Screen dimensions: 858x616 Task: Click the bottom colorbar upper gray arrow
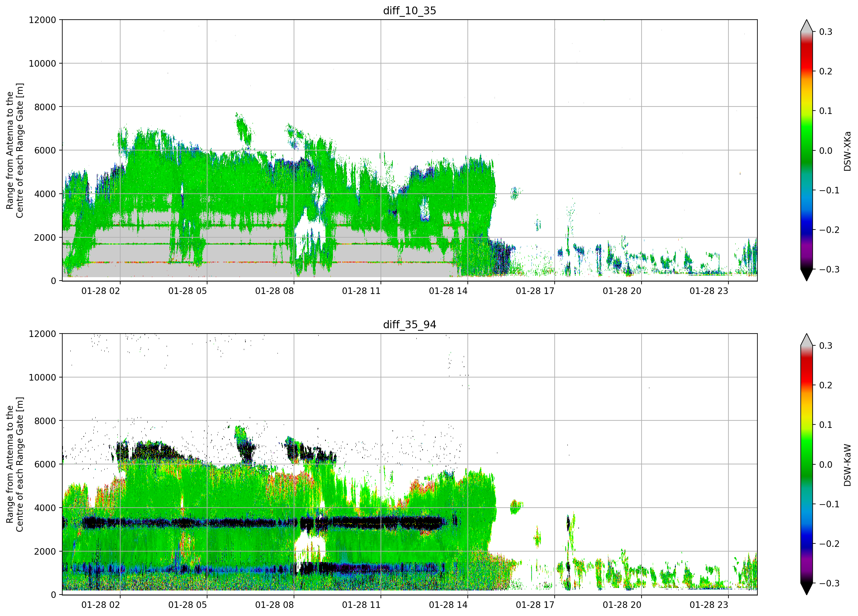[x=807, y=340]
